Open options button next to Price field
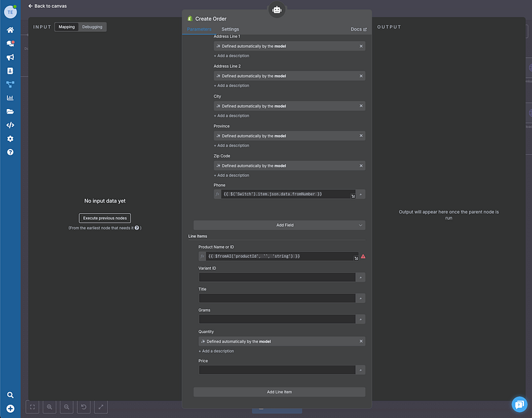This screenshot has width=532, height=418. click(x=360, y=369)
